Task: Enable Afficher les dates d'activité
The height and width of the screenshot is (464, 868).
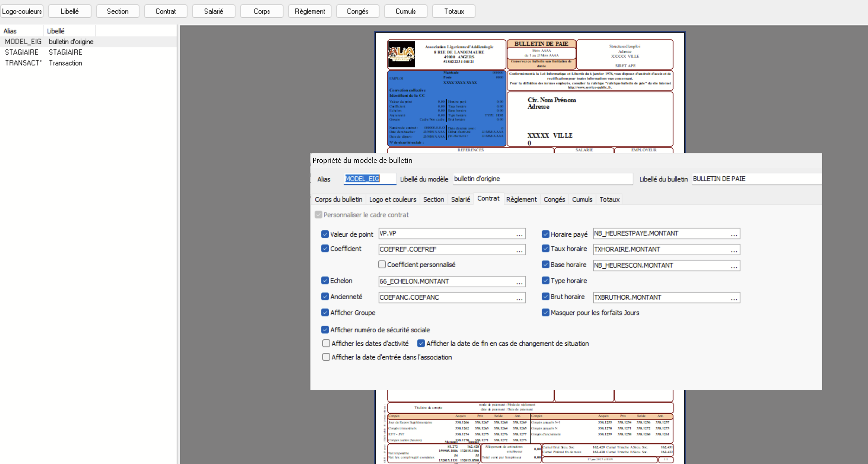Action: coord(326,343)
